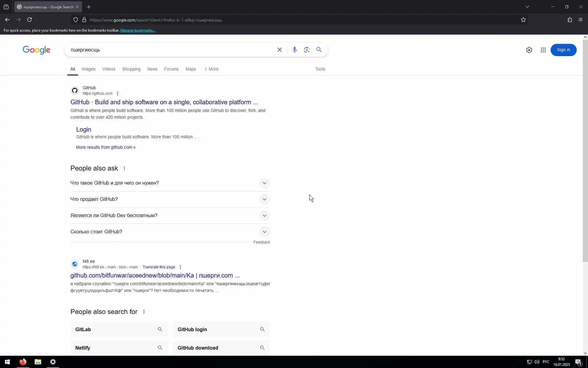Screen dimensions: 588x368
Task: Clear the search box text
Action: pyautogui.click(x=279, y=50)
